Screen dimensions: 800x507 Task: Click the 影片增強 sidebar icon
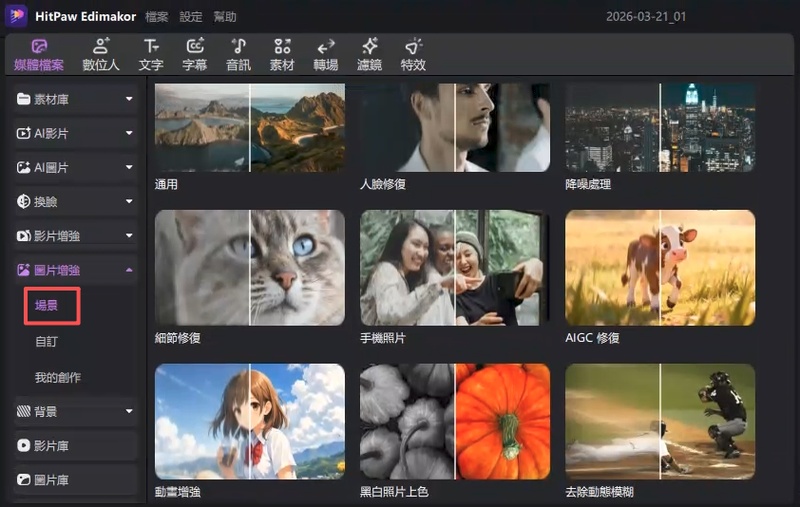click(23, 236)
